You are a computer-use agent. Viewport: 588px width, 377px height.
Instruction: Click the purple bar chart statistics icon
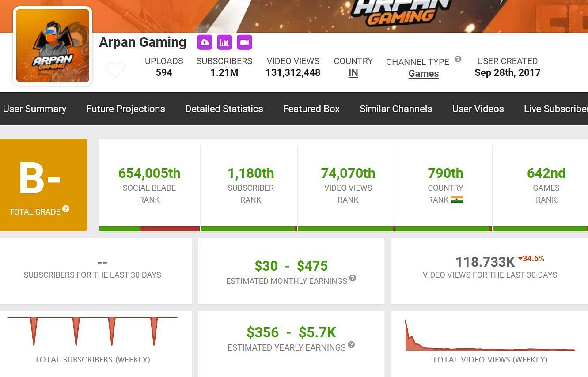[x=224, y=42]
